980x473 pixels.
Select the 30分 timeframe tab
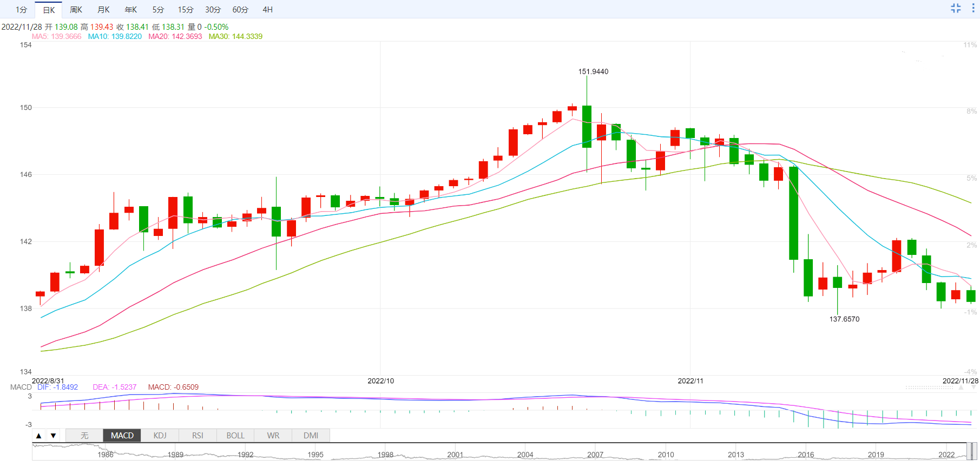point(213,10)
